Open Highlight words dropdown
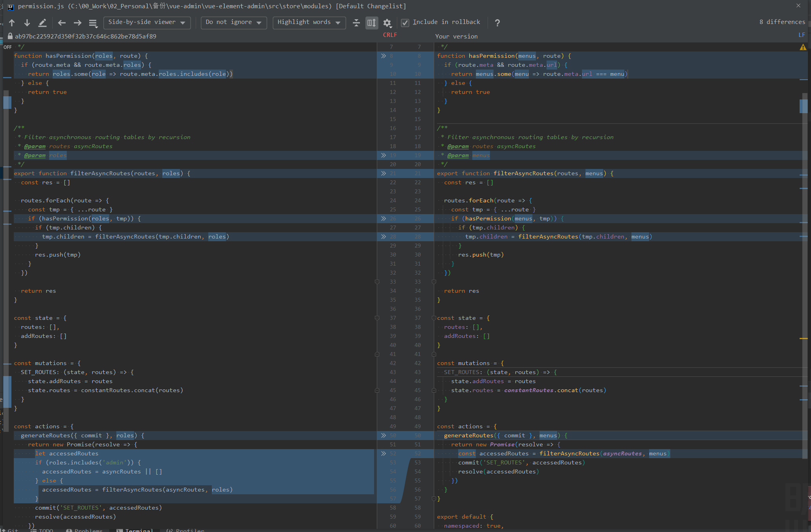 [309, 22]
